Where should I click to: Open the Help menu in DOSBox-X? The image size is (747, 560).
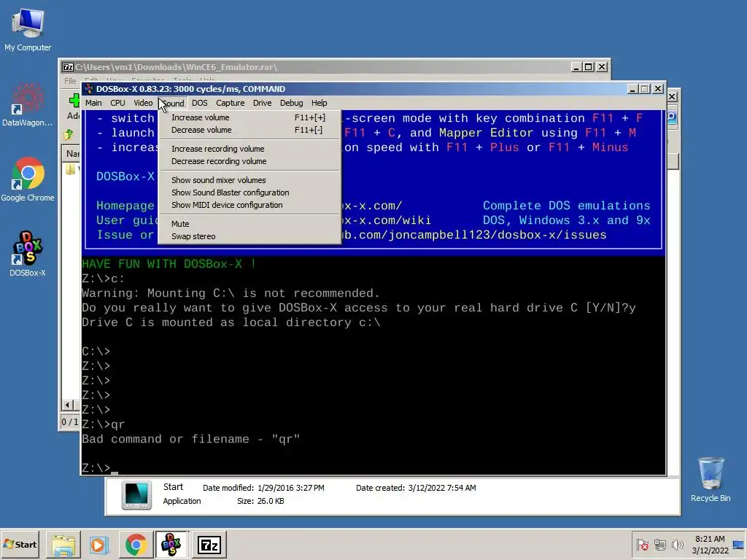point(319,103)
